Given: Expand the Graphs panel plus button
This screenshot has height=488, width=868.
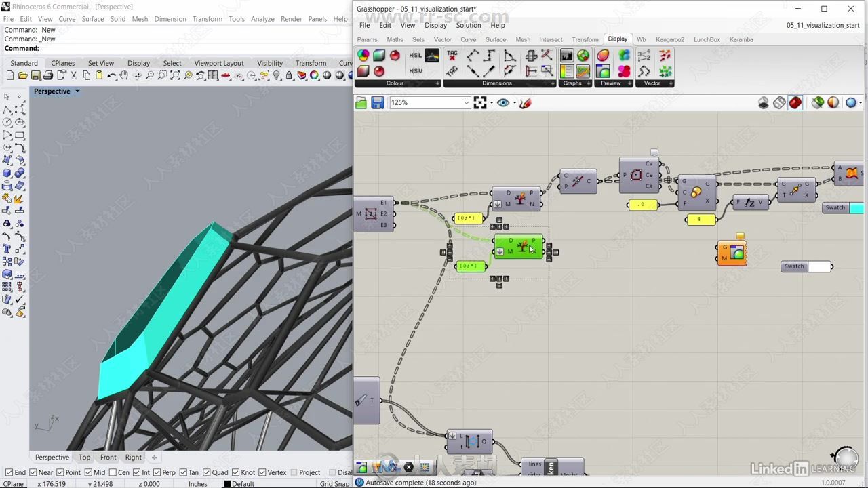Looking at the screenshot, I should tap(589, 83).
